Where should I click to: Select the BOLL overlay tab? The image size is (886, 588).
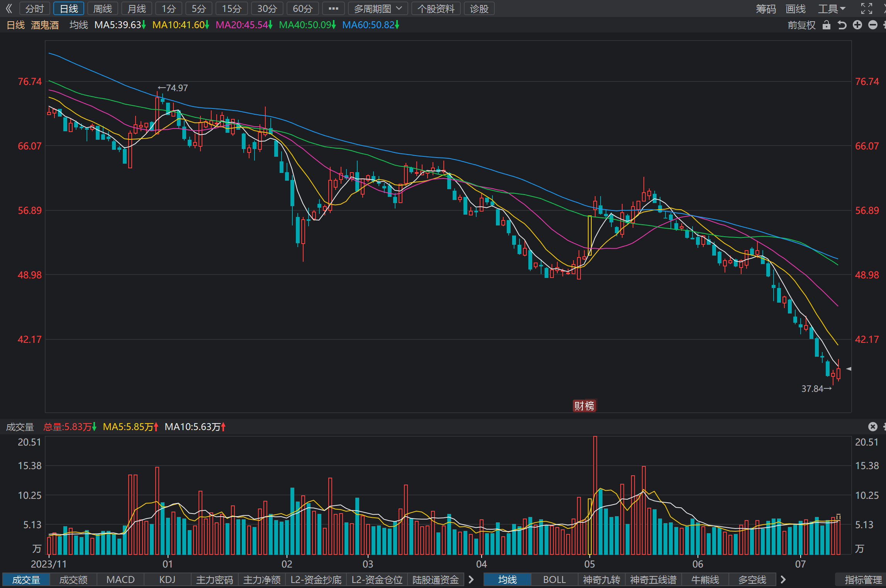555,580
